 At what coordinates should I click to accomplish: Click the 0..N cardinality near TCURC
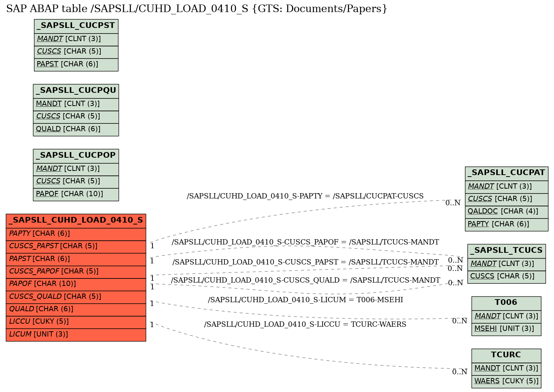point(460,372)
